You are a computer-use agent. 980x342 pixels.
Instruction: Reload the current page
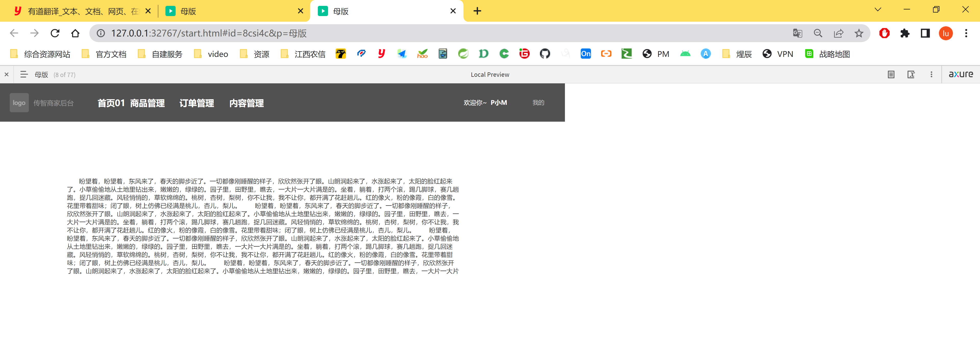(55, 33)
